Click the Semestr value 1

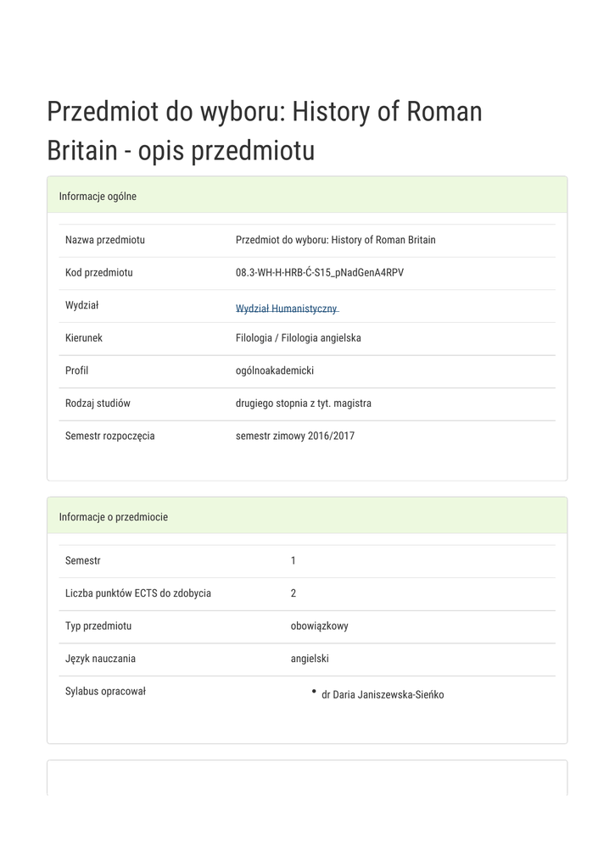coord(294,560)
